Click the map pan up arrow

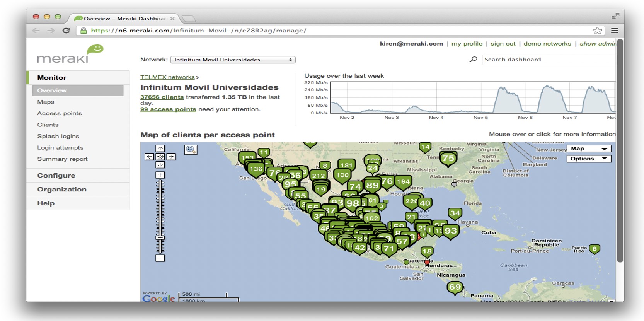[160, 149]
